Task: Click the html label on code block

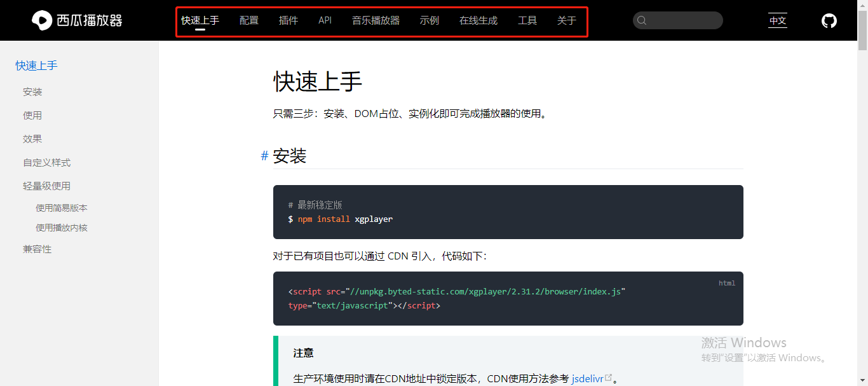Action: [x=727, y=283]
